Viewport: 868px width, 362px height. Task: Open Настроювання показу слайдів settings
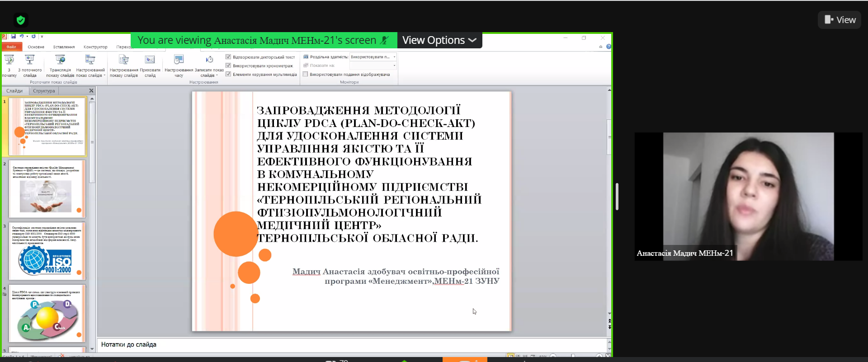pyautogui.click(x=124, y=66)
